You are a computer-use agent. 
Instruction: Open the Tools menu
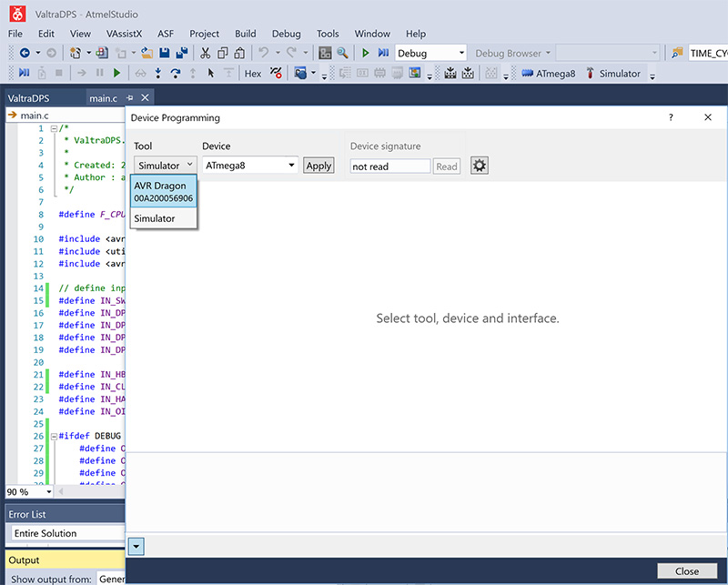(x=328, y=34)
